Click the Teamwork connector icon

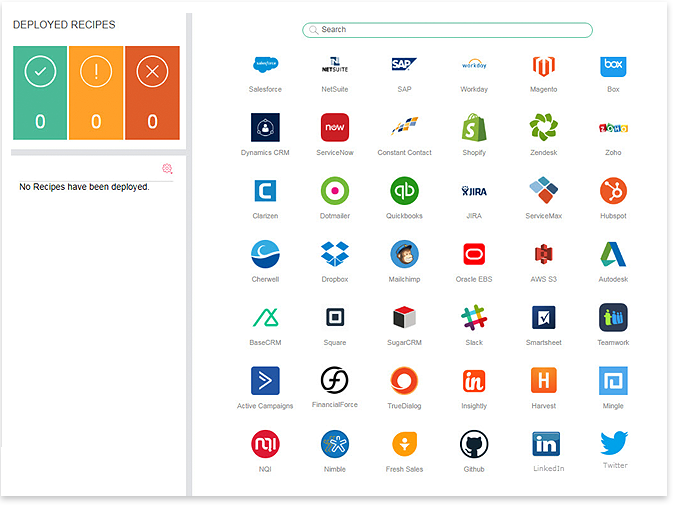(613, 317)
